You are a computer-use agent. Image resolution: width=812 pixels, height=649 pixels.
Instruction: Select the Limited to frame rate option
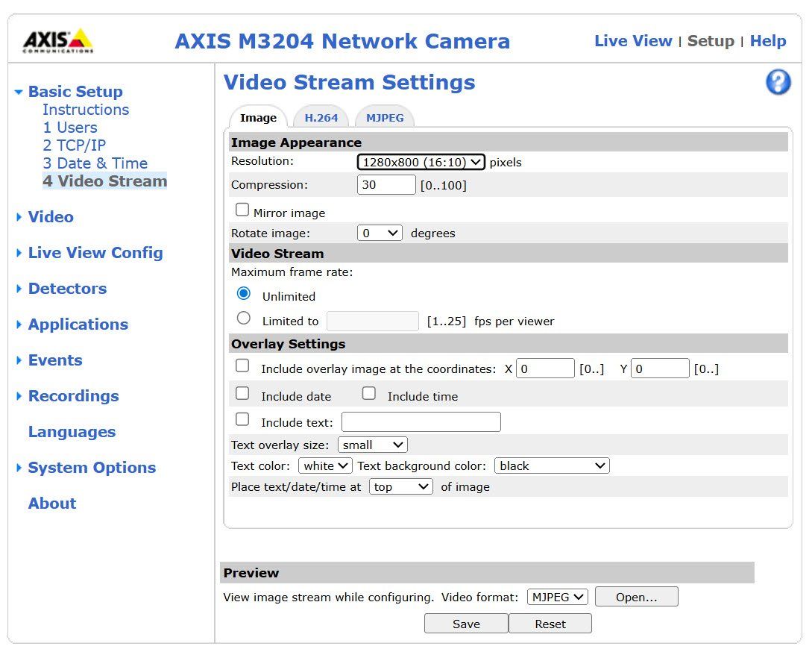click(243, 318)
